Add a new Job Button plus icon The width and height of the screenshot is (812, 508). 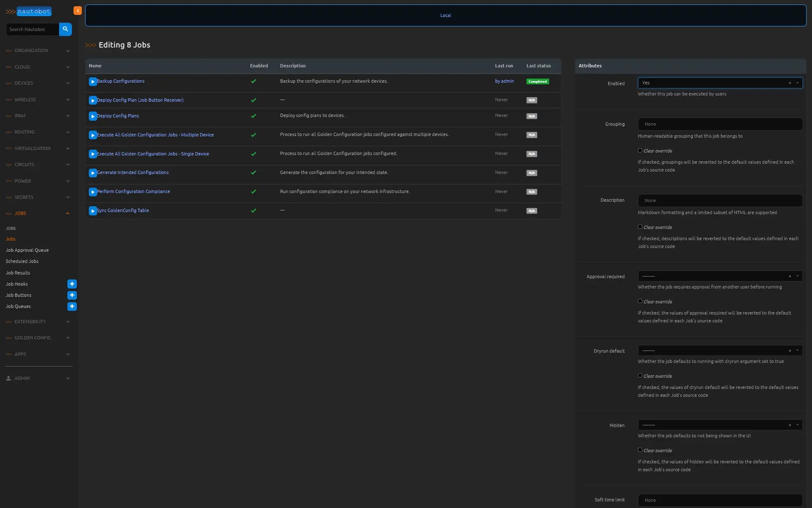pos(72,295)
